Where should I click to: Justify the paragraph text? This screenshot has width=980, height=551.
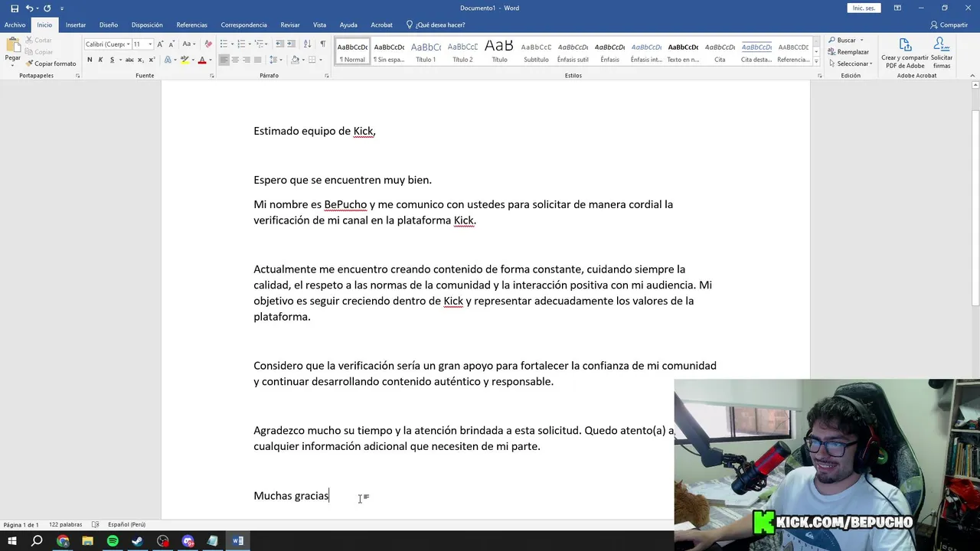click(257, 60)
